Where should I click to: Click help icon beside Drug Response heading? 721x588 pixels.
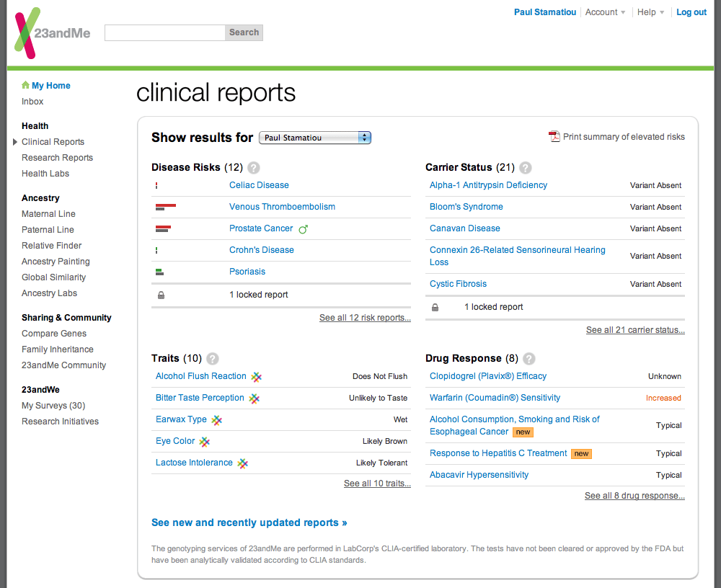[529, 359]
